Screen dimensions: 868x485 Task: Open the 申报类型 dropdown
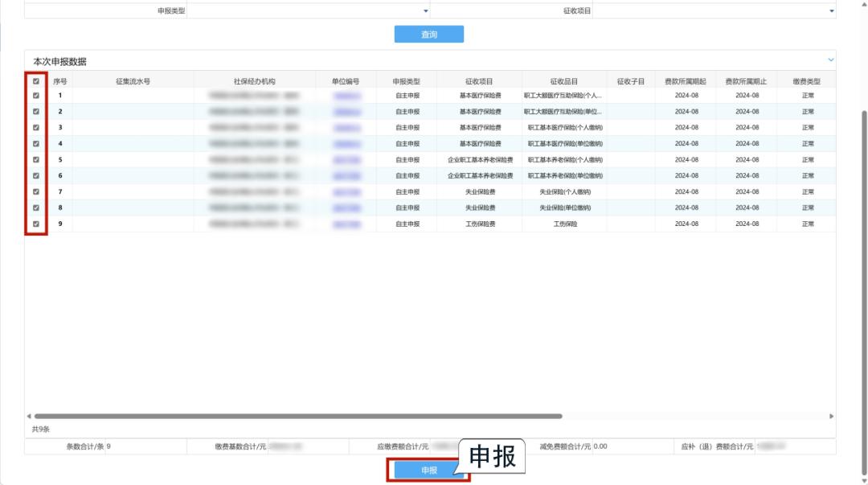(308, 11)
